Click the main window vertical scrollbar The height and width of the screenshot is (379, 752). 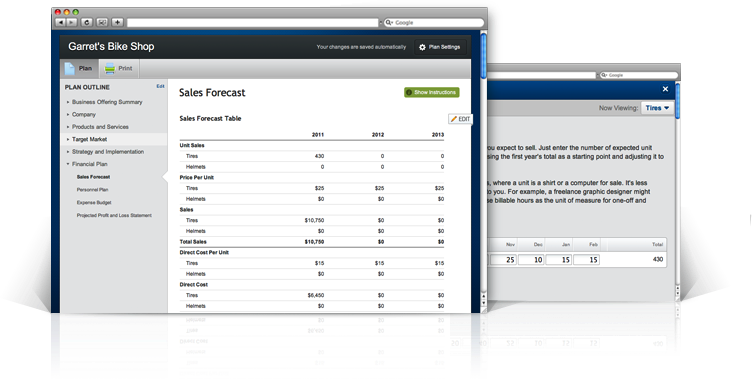483,168
